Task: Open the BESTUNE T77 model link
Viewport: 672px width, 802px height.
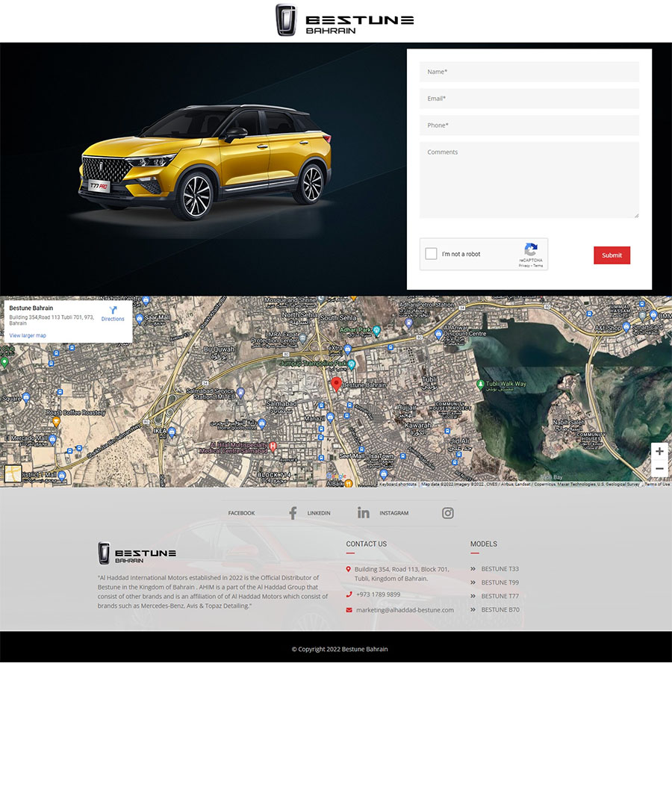Action: point(500,596)
